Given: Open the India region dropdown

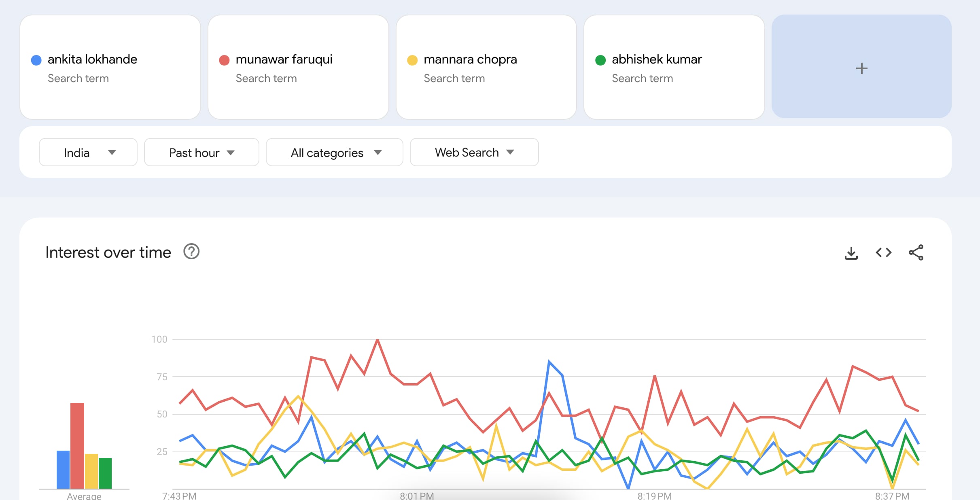Looking at the screenshot, I should (x=88, y=153).
